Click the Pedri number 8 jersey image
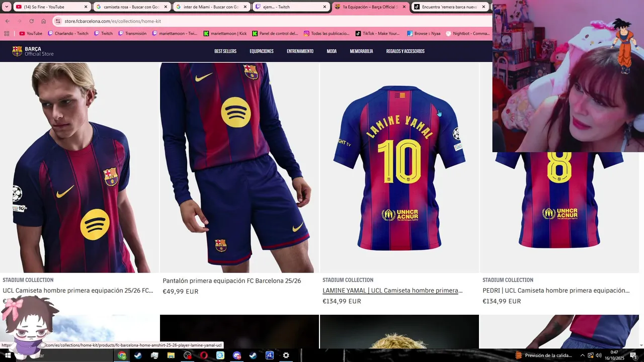 tap(559, 212)
